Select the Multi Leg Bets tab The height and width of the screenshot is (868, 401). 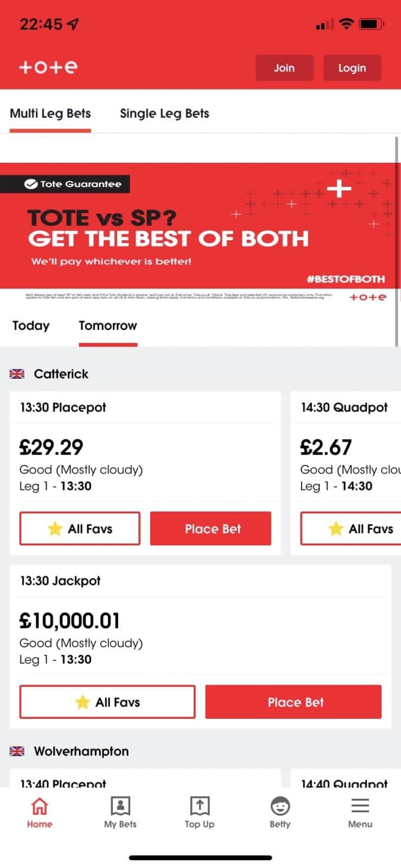[x=50, y=113]
